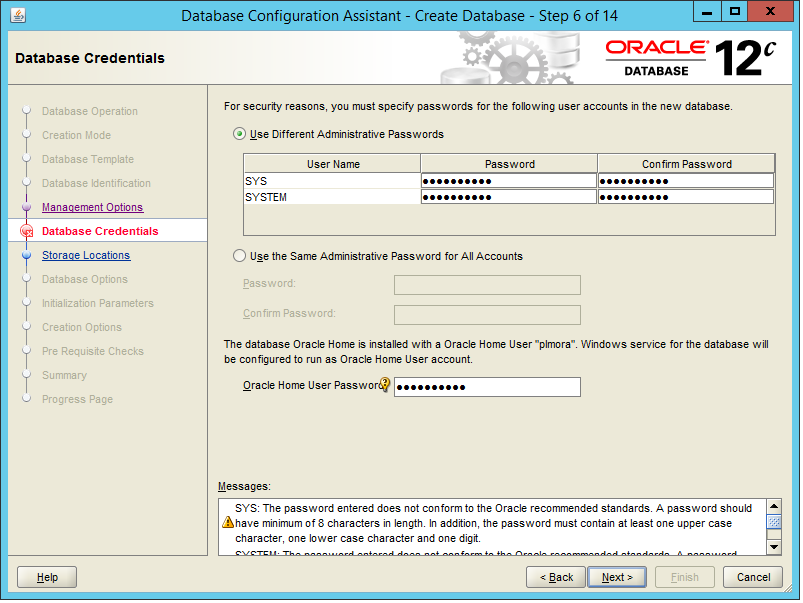Screen dimensions: 803x603
Task: Click the Cancel button
Action: pyautogui.click(x=753, y=577)
